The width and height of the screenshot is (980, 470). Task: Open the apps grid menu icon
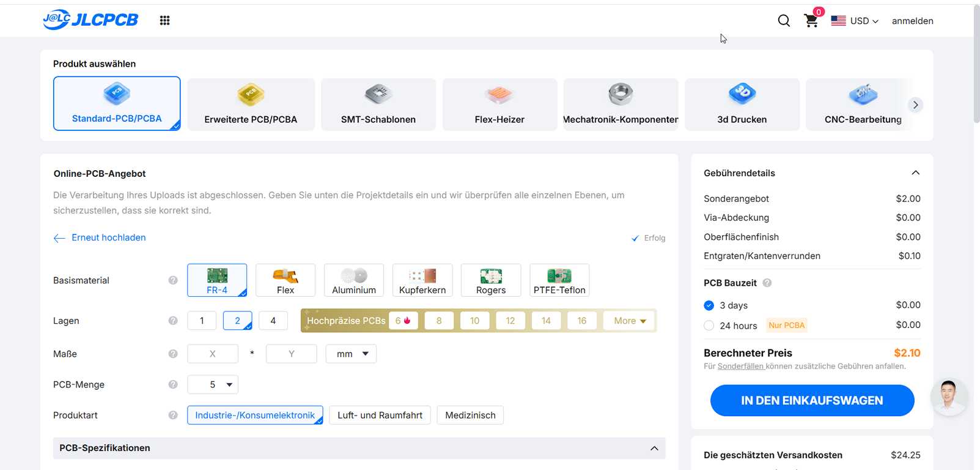click(x=164, y=21)
